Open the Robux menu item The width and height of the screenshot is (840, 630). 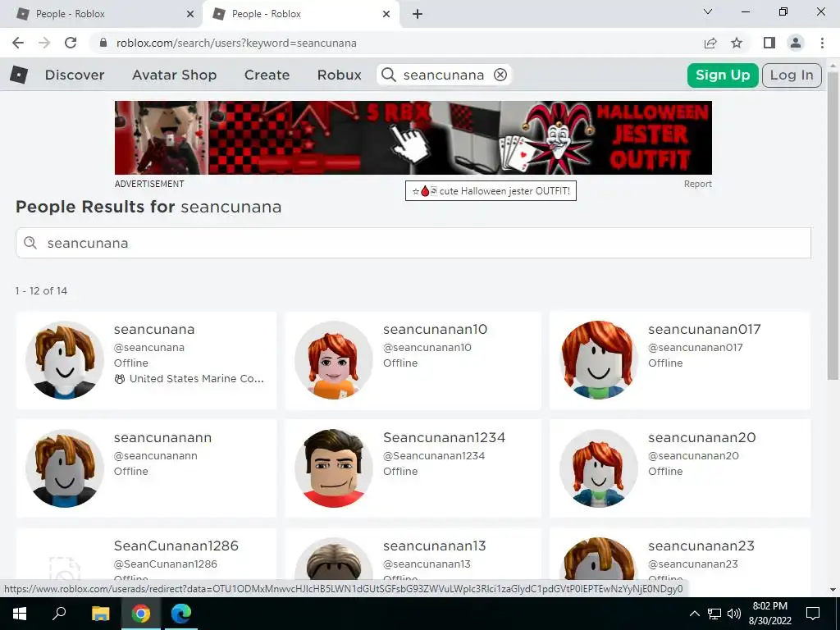(x=339, y=75)
